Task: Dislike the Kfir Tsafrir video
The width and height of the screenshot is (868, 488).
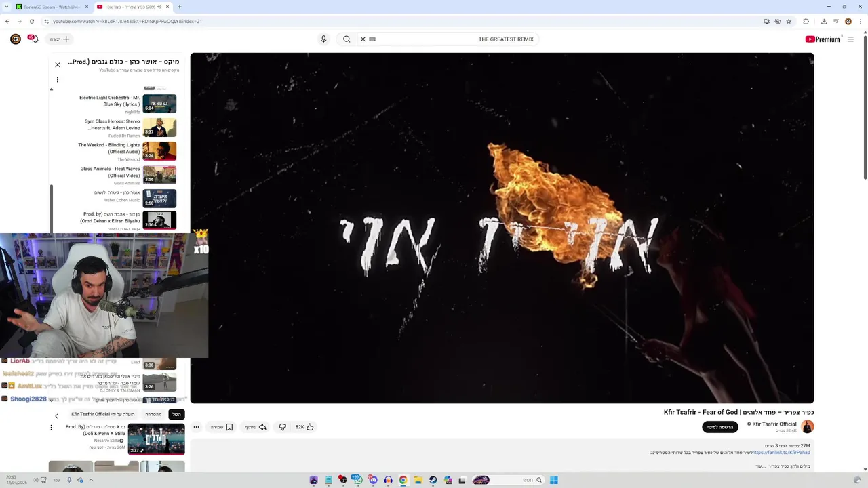Action: click(283, 427)
